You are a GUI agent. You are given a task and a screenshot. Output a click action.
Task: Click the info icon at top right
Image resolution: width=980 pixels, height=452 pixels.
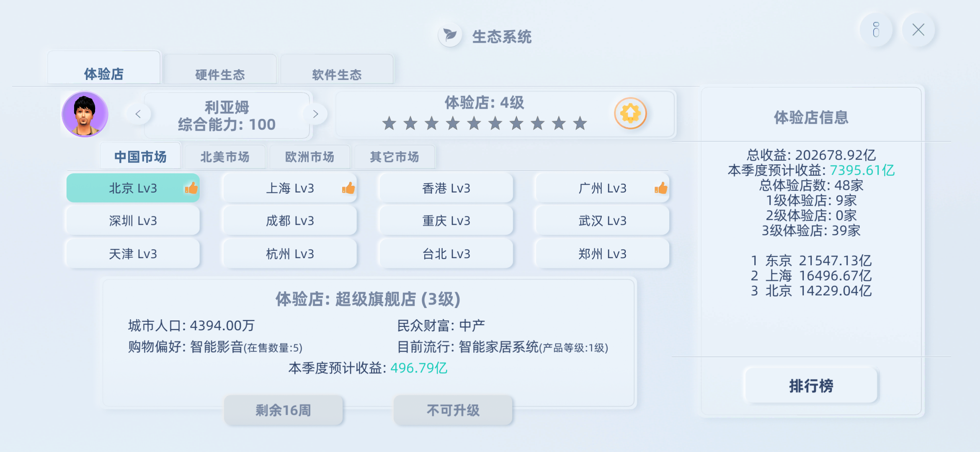(876, 30)
